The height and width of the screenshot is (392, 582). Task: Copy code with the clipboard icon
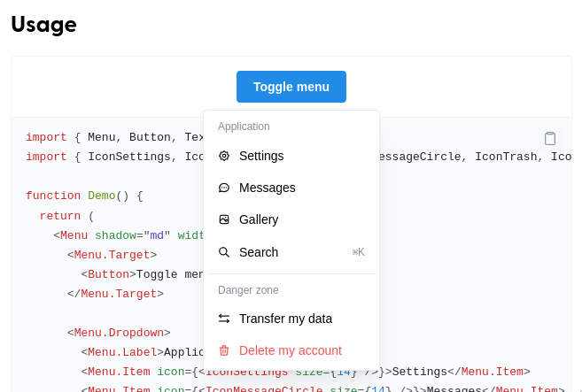coord(550,138)
